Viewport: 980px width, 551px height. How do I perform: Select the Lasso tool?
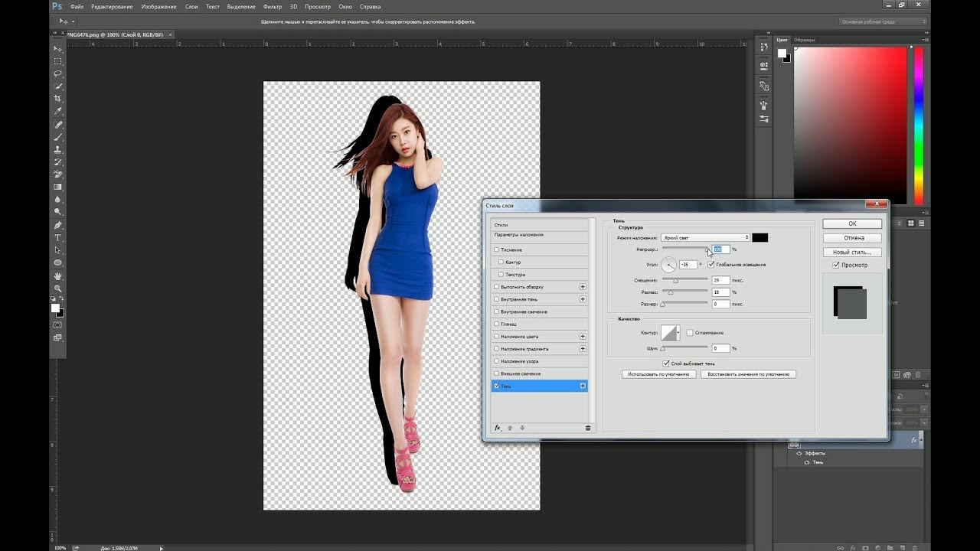click(58, 74)
